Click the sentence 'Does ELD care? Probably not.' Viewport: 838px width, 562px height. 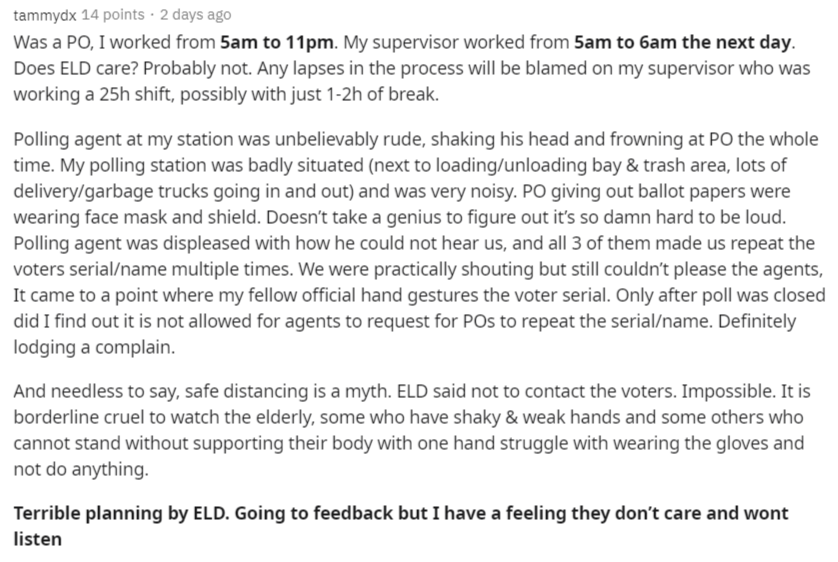[x=129, y=68]
